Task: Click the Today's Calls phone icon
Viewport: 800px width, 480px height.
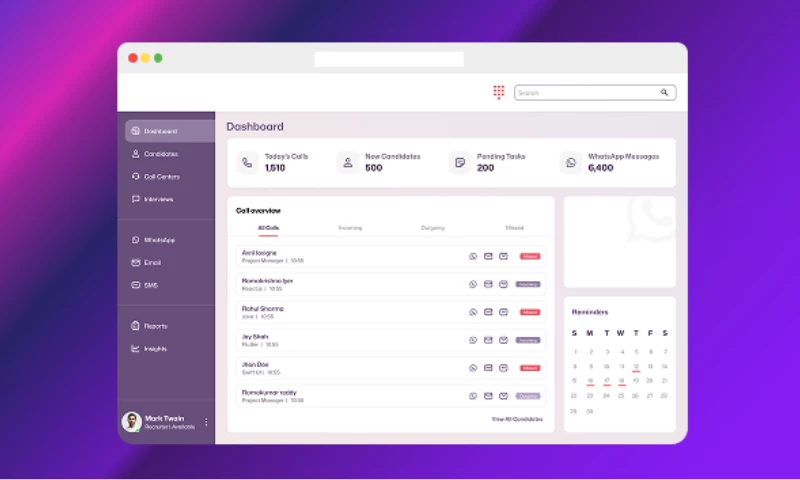Action: click(247, 162)
